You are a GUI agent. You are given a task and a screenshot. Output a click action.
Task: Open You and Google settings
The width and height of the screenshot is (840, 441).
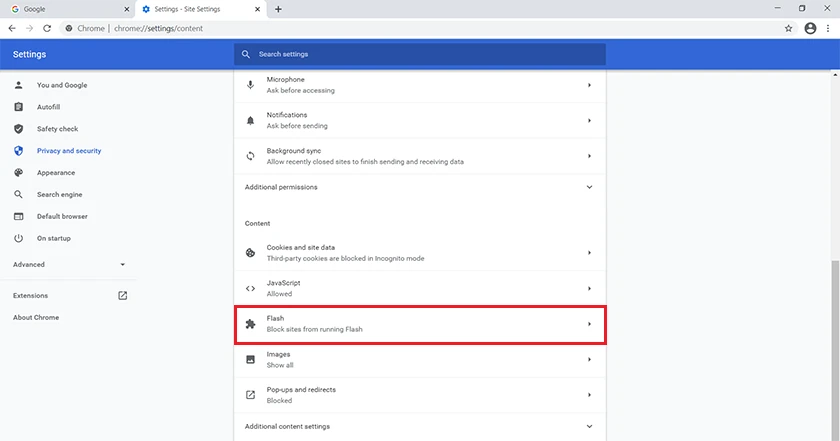62,85
